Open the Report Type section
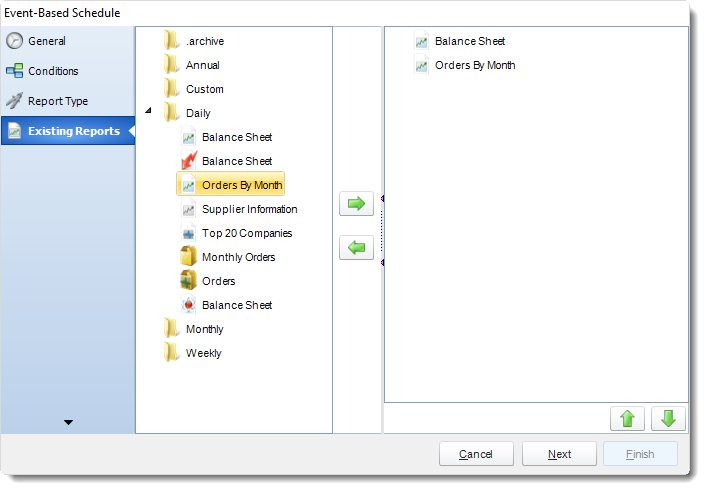 68,101
